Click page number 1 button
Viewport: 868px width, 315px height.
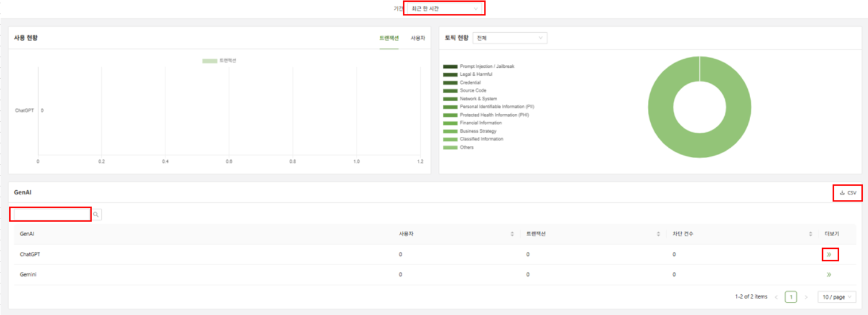[791, 297]
